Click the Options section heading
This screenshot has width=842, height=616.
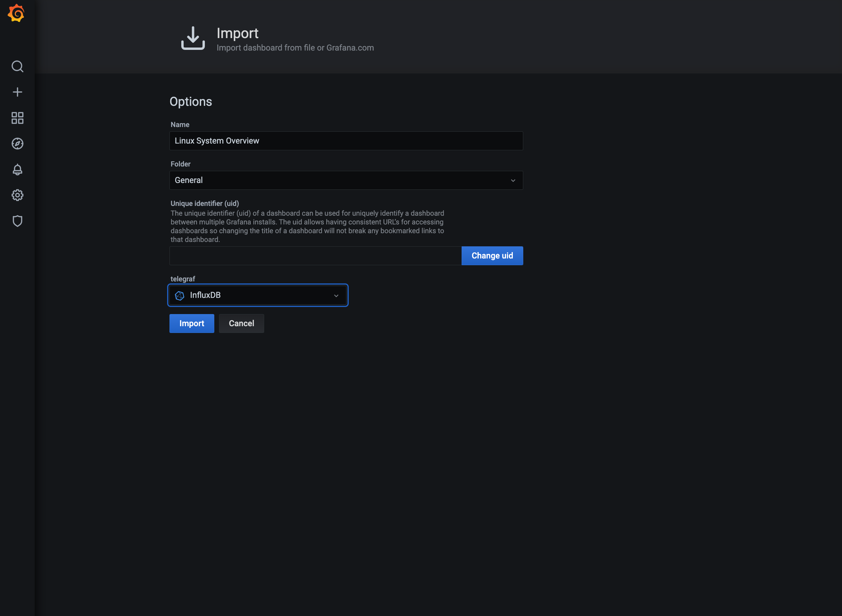pyautogui.click(x=190, y=102)
